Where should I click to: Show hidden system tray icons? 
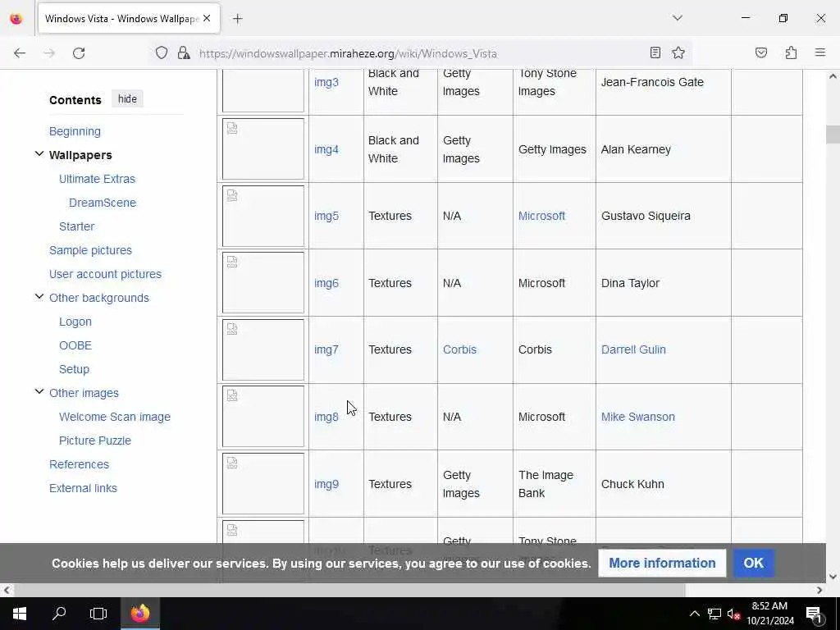[x=694, y=614]
